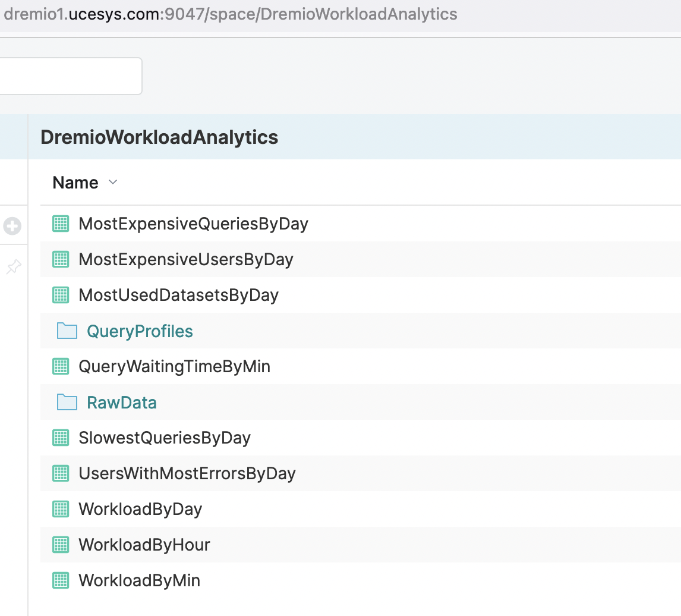Screen dimensions: 681x616
Task: Click the search input field
Action: coord(70,76)
